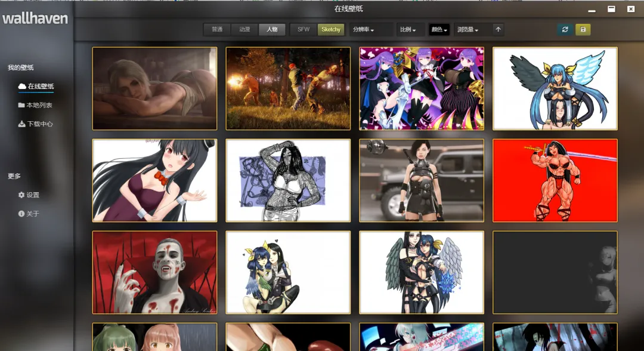Toggle the Sketchy purity filter
The image size is (644, 351).
pos(331,30)
